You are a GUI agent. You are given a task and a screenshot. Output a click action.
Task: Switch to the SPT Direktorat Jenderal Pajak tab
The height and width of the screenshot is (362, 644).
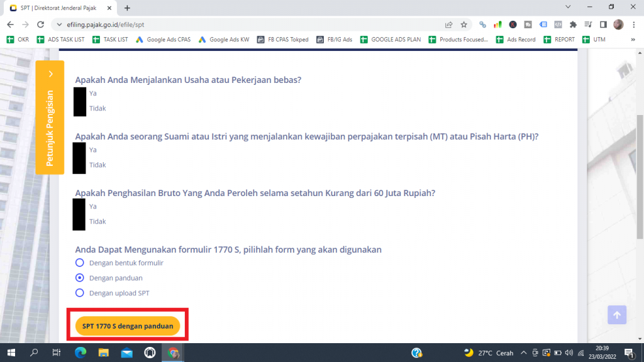(x=60, y=8)
